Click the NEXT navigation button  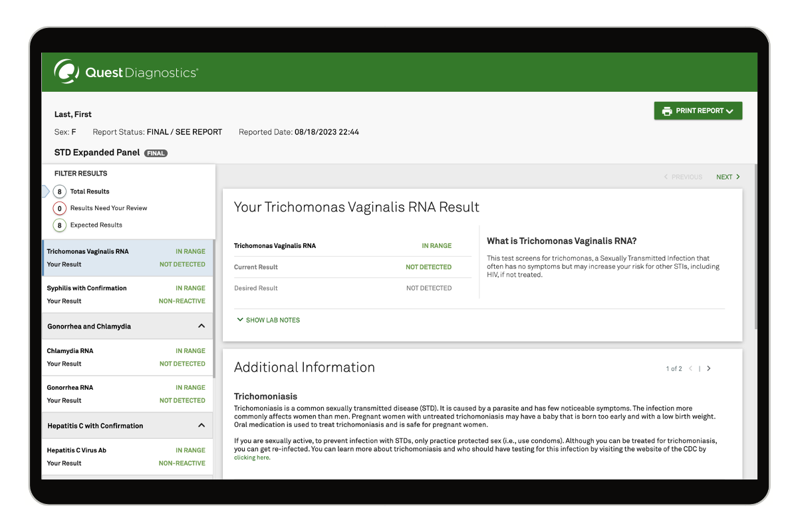point(725,177)
